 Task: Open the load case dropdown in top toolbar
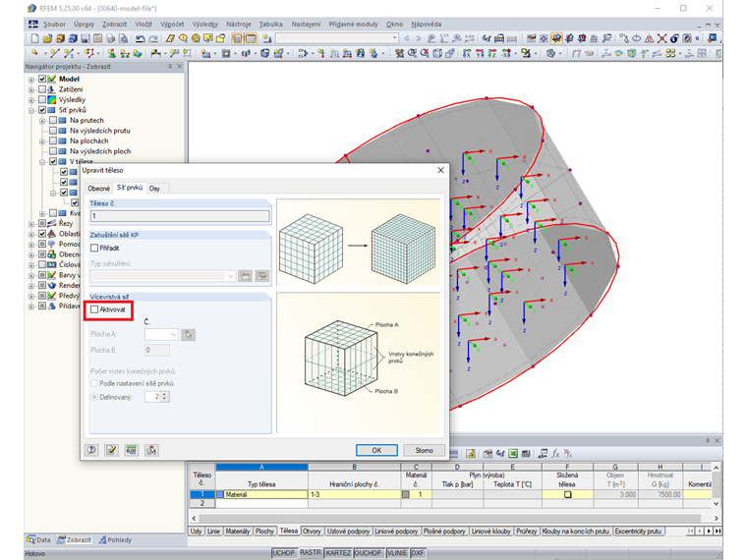point(394,38)
